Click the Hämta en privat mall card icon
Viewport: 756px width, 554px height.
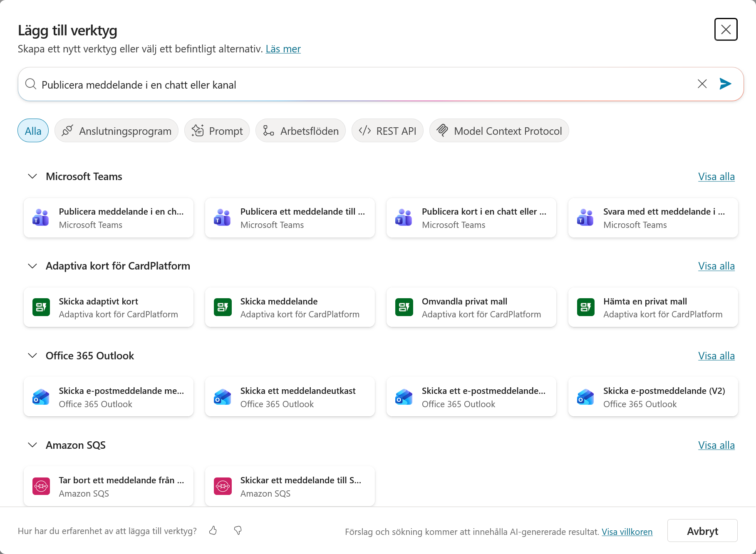pos(585,307)
